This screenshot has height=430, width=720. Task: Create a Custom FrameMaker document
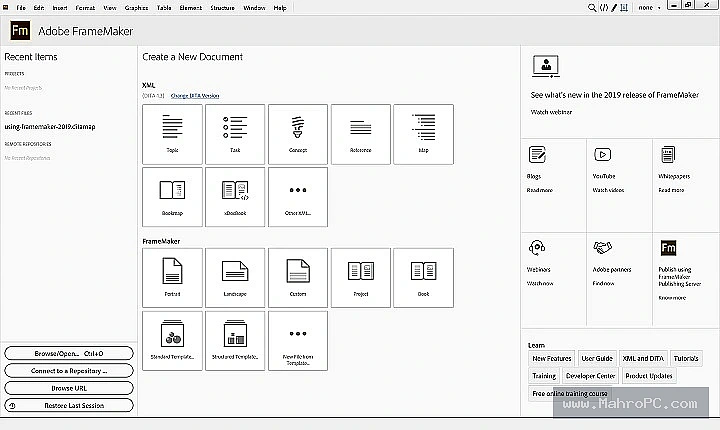coord(298,278)
